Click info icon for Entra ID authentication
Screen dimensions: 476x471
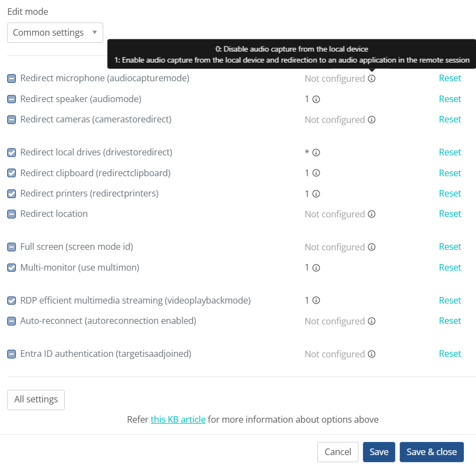click(x=372, y=354)
